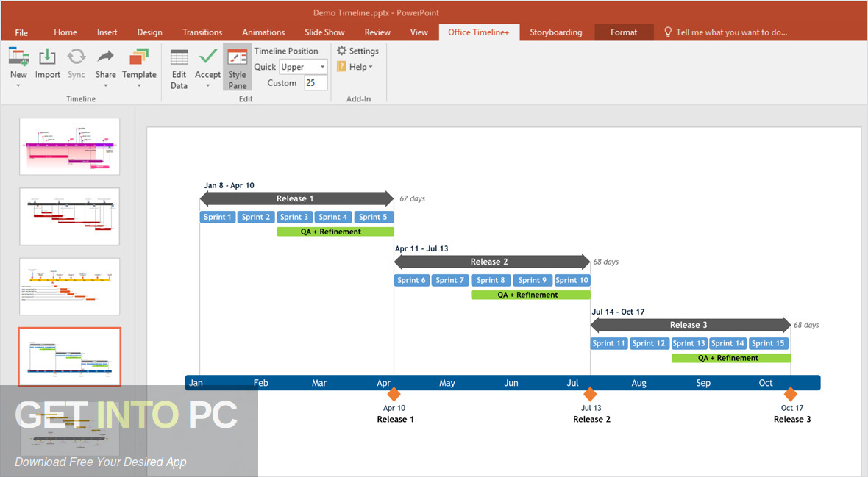Switch to the Insert tab
This screenshot has width=868, height=477.
[107, 32]
